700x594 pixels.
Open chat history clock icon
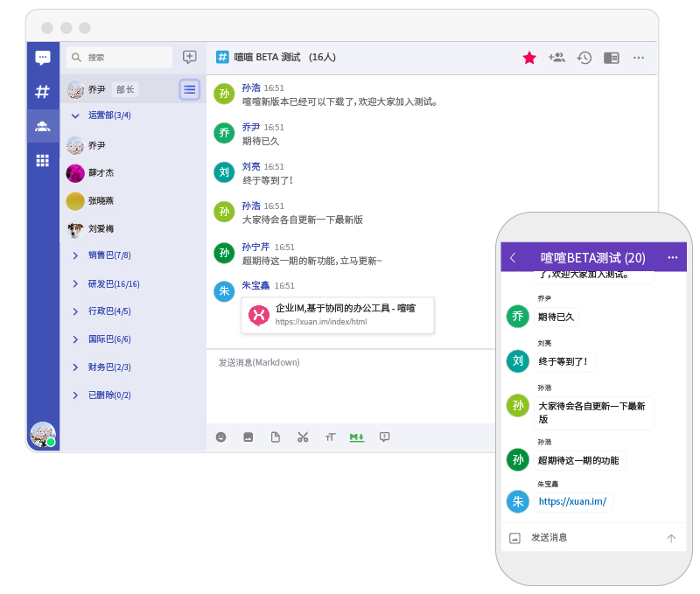point(584,58)
